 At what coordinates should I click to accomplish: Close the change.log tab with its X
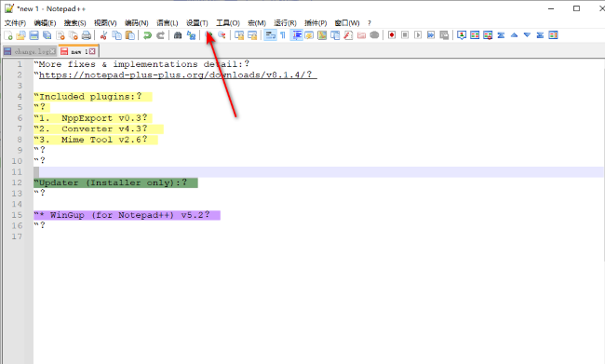[53, 51]
